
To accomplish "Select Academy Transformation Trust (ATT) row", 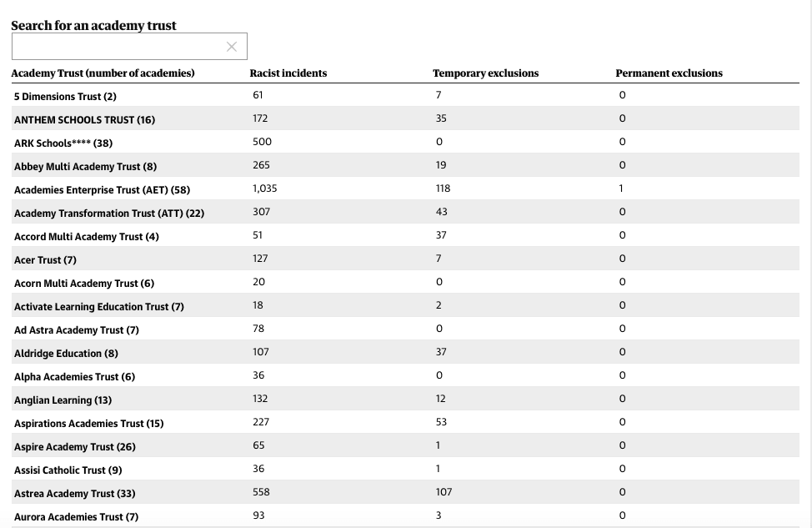I will click(x=405, y=212).
